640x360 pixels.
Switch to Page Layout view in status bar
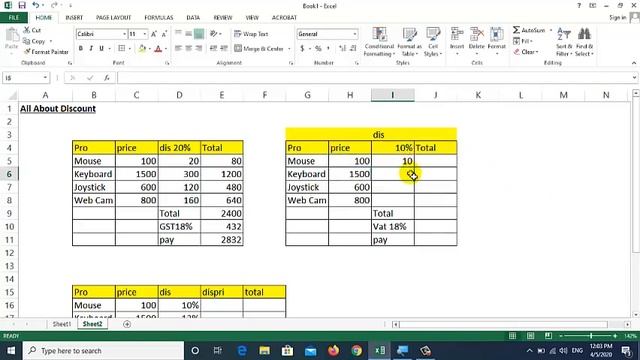[530, 336]
